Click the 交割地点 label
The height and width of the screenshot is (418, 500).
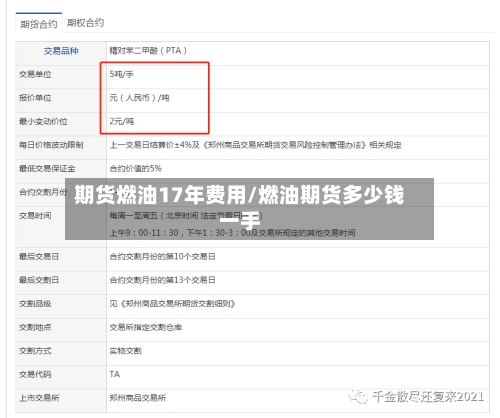coord(35,327)
